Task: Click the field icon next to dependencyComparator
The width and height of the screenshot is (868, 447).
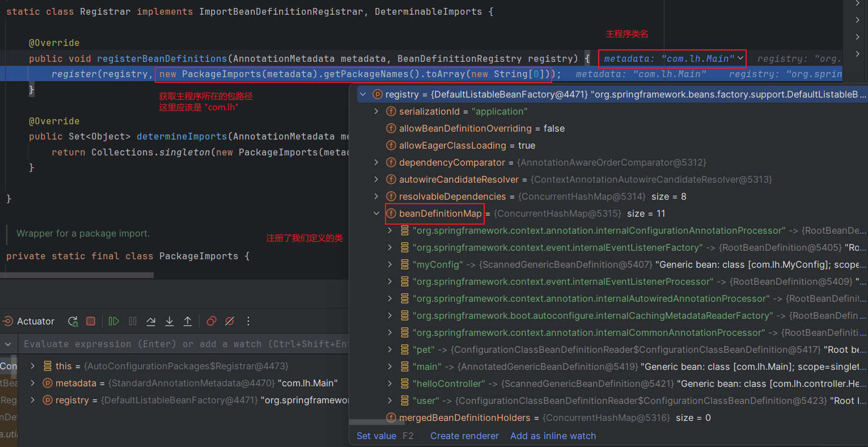Action: click(x=391, y=162)
